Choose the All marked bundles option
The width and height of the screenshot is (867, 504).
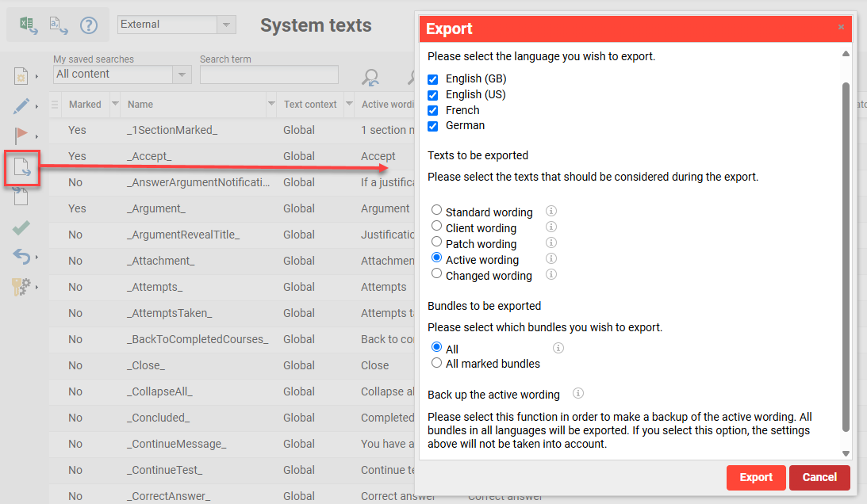coord(436,363)
